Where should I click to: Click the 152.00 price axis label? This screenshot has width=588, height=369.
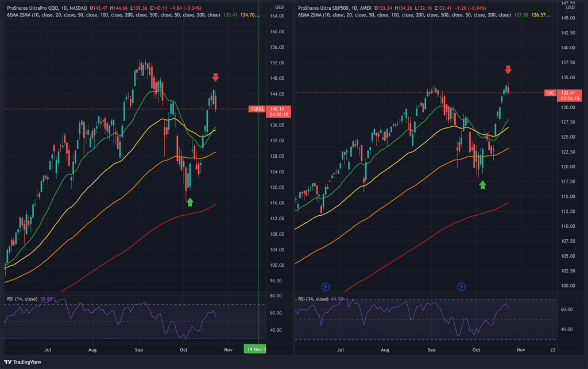click(277, 63)
